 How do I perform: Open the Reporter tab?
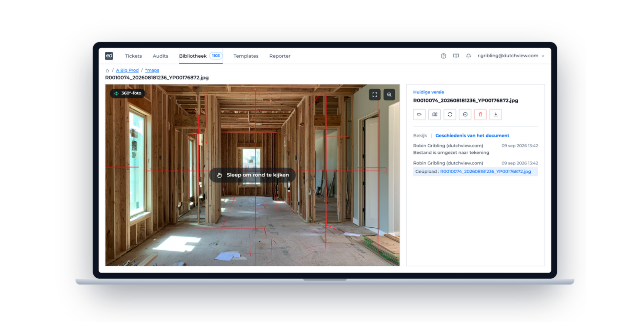[x=280, y=56]
